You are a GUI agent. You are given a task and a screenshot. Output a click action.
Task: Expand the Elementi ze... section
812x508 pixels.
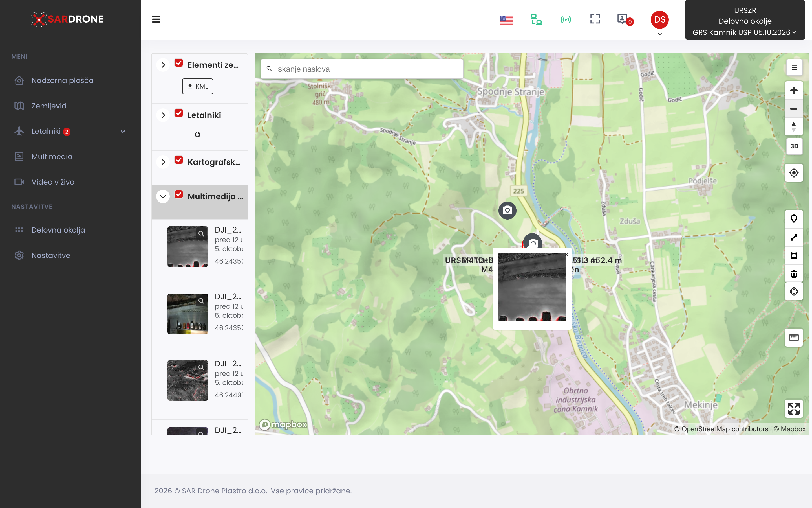pyautogui.click(x=163, y=65)
